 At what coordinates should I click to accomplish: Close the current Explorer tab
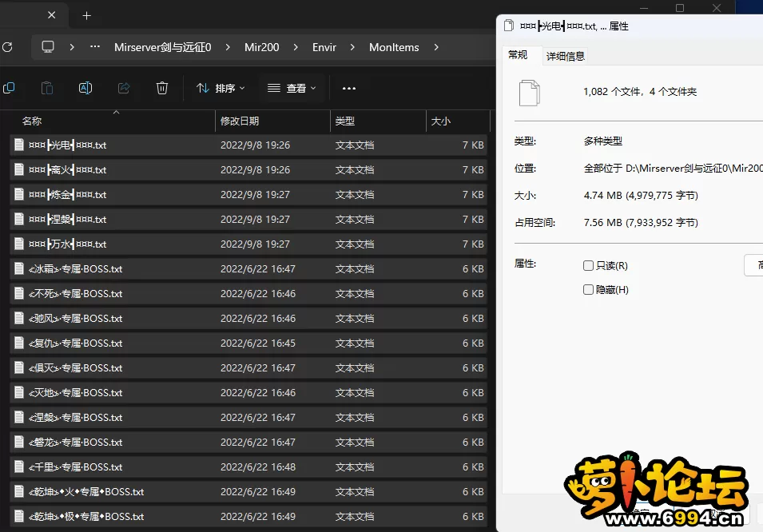pyautogui.click(x=52, y=15)
